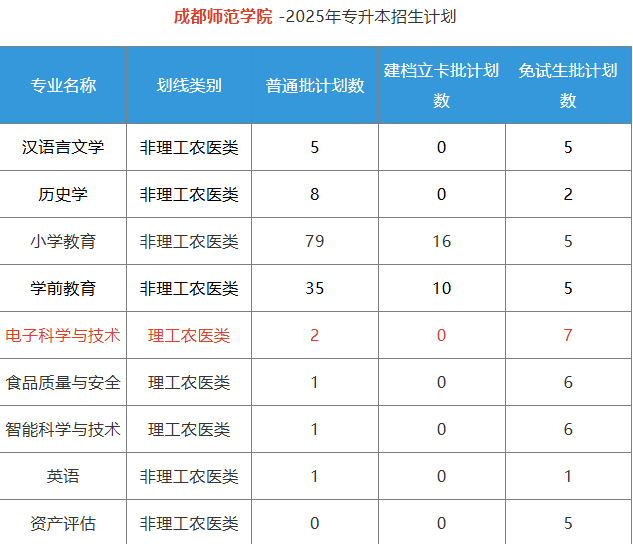This screenshot has height=544, width=633.
Task: Click 普通批 value 0 for 资产评估
Action: click(x=315, y=523)
